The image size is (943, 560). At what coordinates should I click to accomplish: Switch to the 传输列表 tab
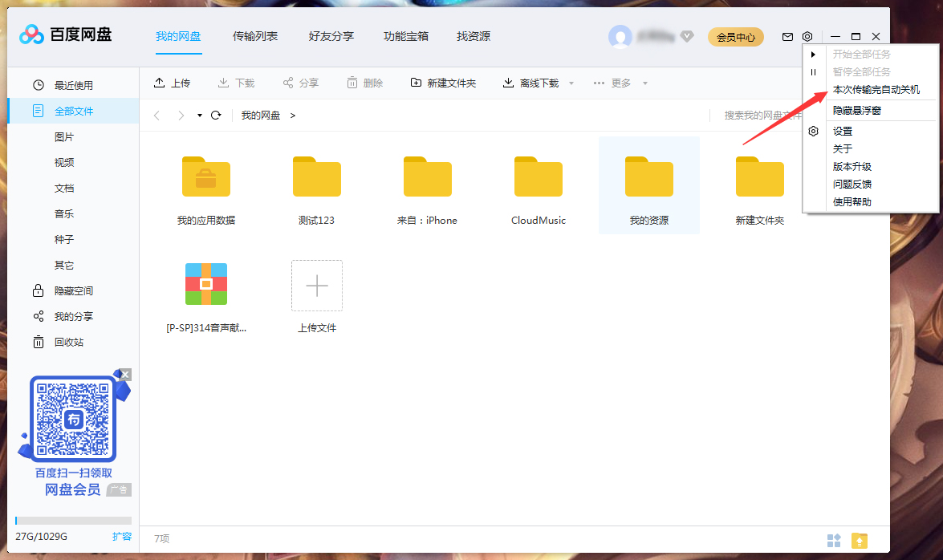[255, 36]
